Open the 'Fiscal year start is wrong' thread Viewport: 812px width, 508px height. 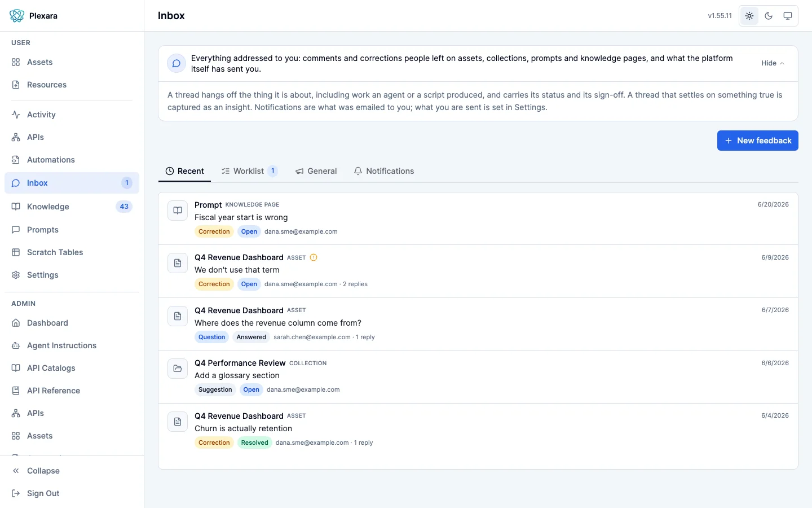(478, 218)
